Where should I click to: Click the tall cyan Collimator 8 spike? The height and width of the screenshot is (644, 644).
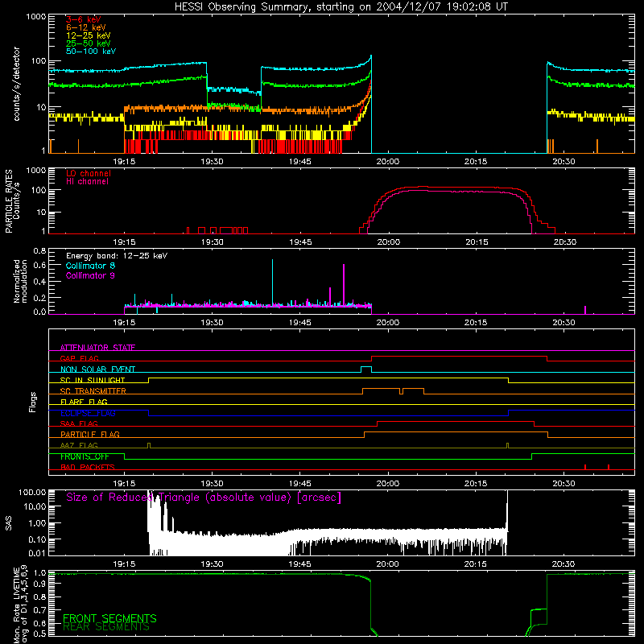coord(272,283)
